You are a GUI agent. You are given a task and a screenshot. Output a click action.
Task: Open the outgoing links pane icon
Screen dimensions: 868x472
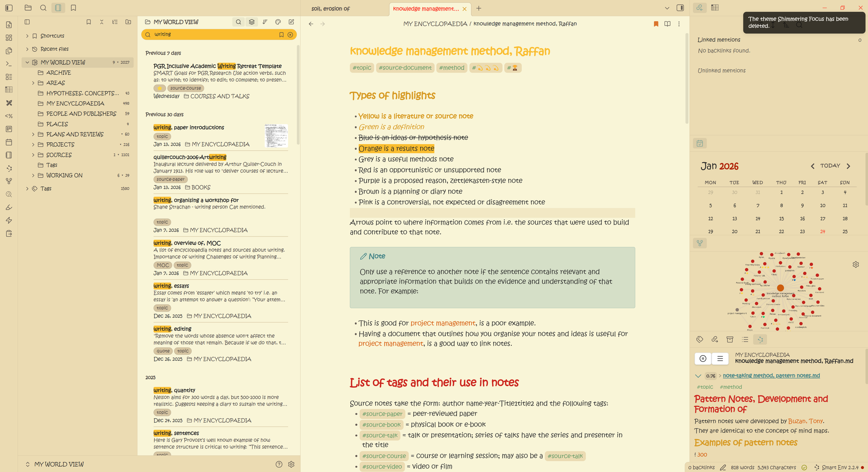715,340
